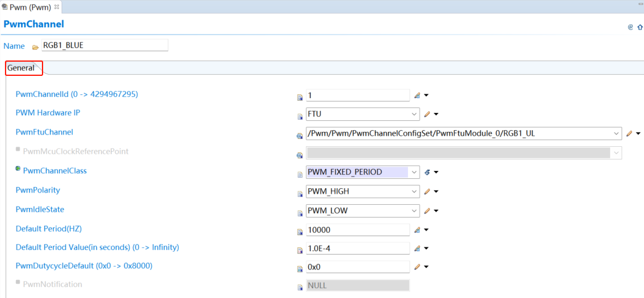Image resolution: width=644 pixels, height=298 pixels.
Task: Select the General tab
Action: 22,68
